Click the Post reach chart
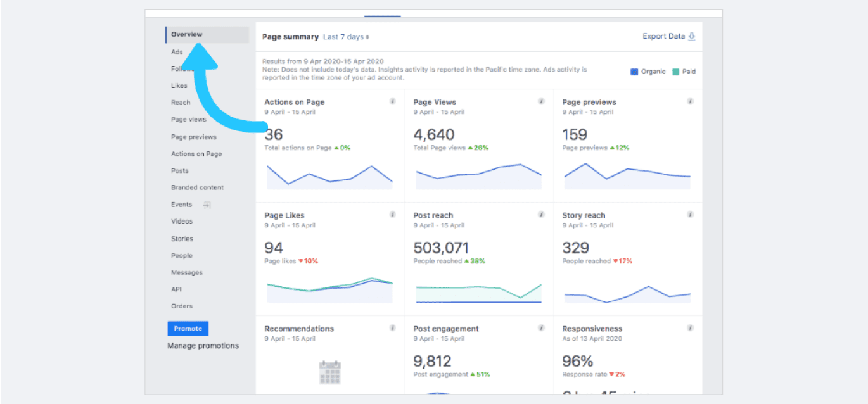 (x=479, y=293)
